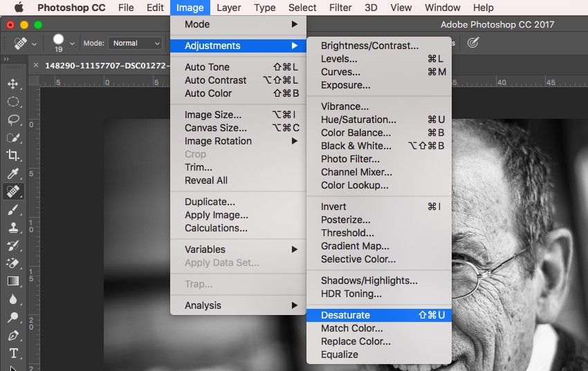Select the Elliptical Marquee tool
This screenshot has height=371, width=588.
[13, 102]
